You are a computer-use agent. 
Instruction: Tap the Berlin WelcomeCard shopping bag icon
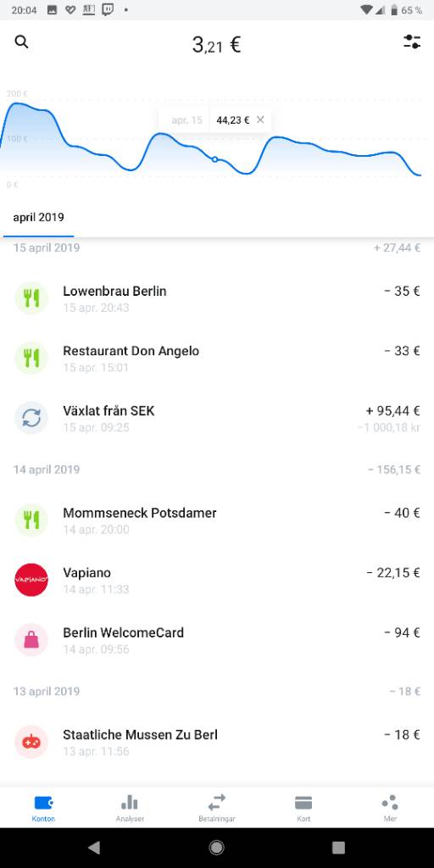point(31,639)
